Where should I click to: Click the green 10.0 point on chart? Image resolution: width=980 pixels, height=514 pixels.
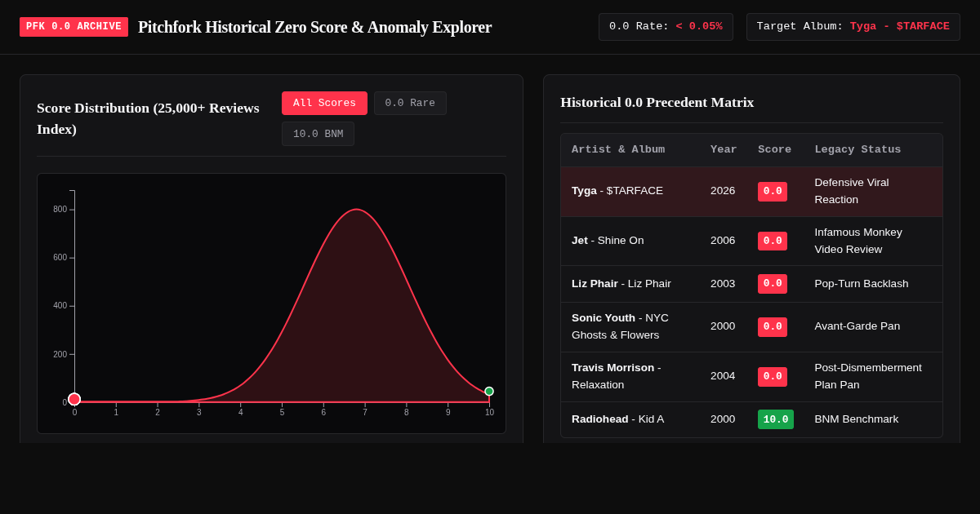tap(489, 392)
